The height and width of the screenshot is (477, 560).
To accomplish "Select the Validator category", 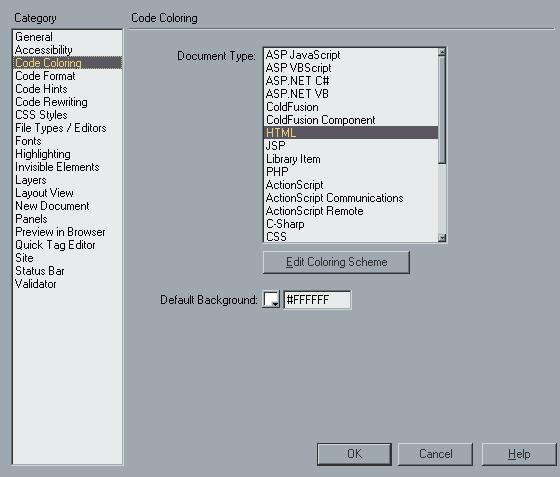I will pos(68,284).
